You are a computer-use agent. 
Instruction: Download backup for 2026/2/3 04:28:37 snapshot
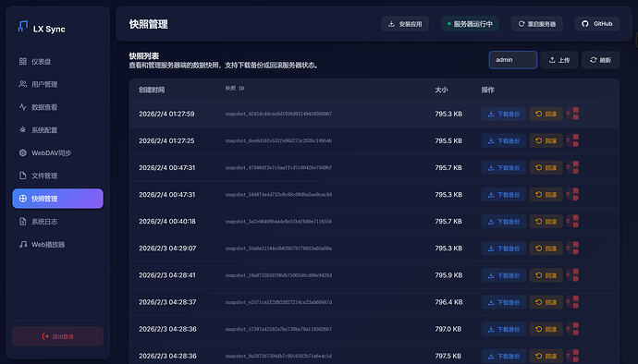tap(504, 302)
